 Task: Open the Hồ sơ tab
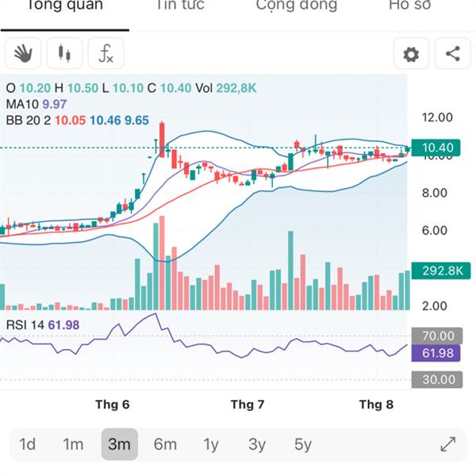tap(410, 6)
